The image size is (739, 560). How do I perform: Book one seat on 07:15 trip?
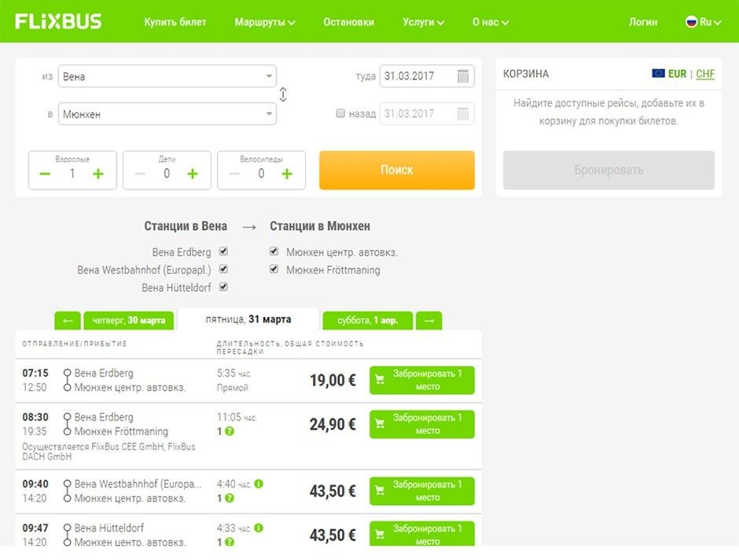[x=422, y=380]
